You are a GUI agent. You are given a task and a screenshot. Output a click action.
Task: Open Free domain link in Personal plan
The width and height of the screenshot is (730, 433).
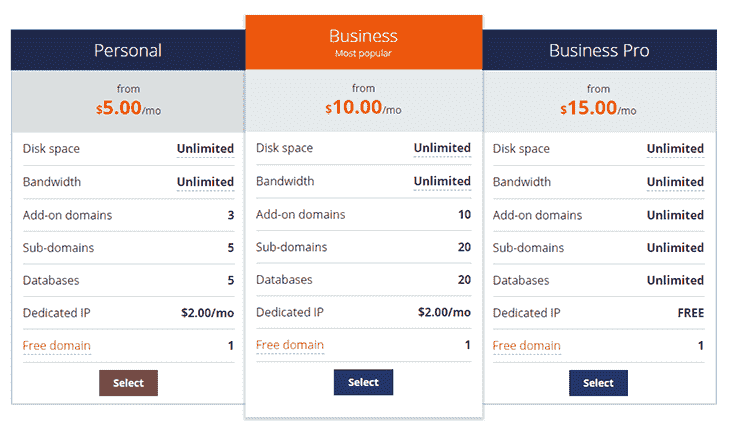pyautogui.click(x=57, y=345)
